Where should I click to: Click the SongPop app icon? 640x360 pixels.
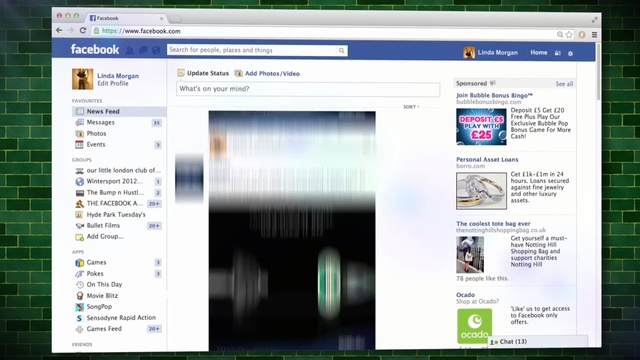coord(80,307)
